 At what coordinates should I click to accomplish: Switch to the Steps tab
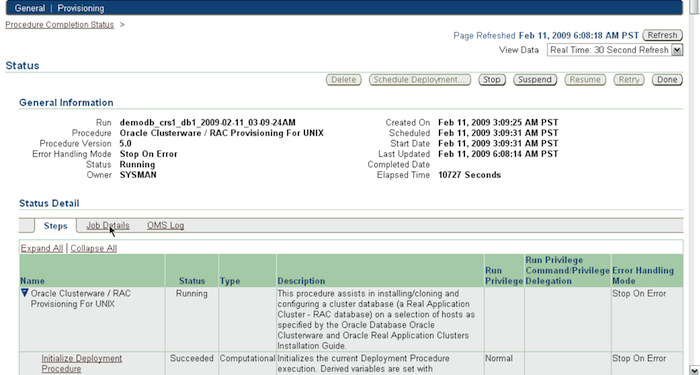click(55, 226)
